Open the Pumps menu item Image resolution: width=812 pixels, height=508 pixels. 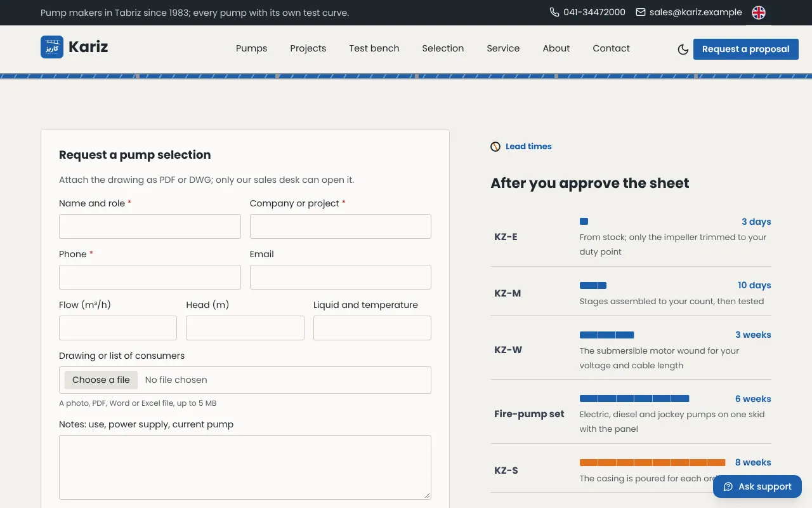[x=252, y=48]
